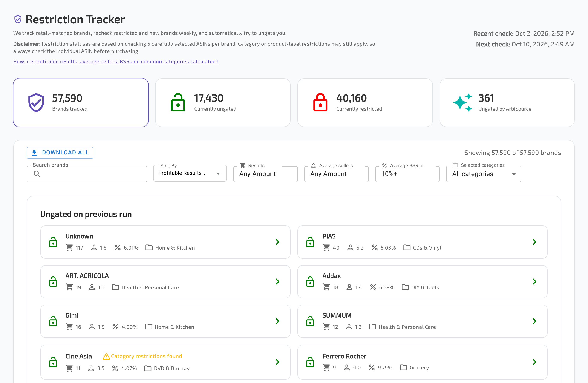The image size is (588, 383).
Task: Click the Brands tracked shield check icon
Action: point(36,102)
